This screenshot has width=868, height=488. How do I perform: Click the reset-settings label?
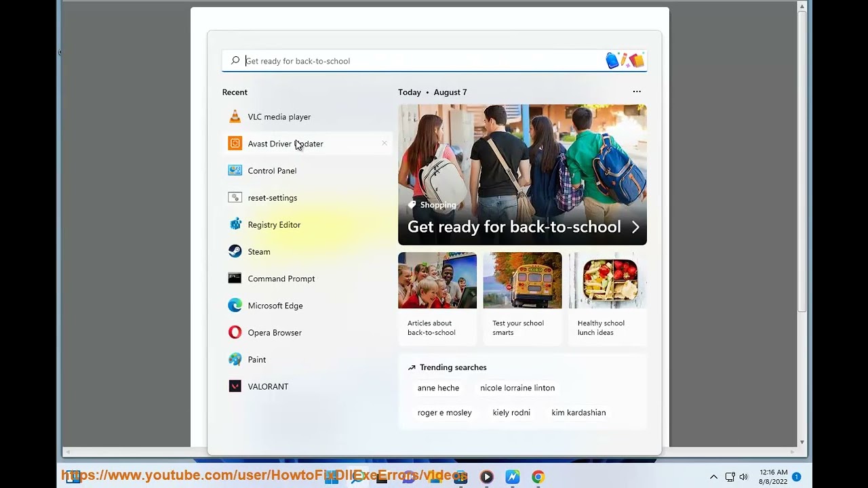coord(273,198)
